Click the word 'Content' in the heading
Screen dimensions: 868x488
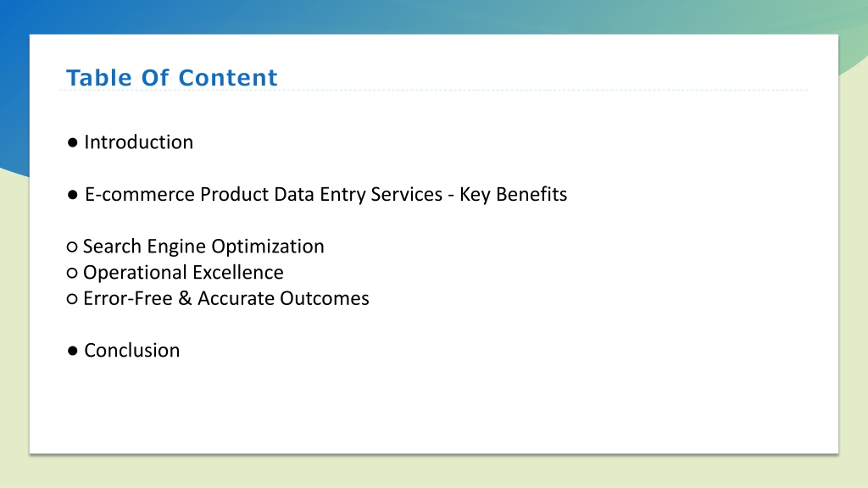pyautogui.click(x=227, y=77)
